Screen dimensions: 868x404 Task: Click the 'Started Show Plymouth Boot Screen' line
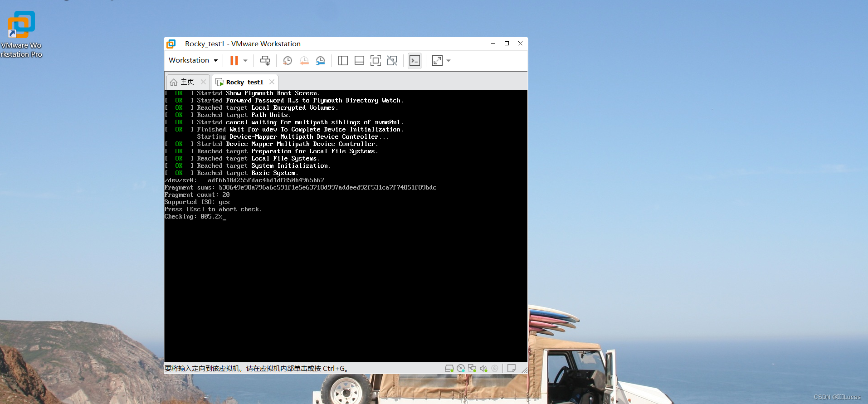click(242, 93)
